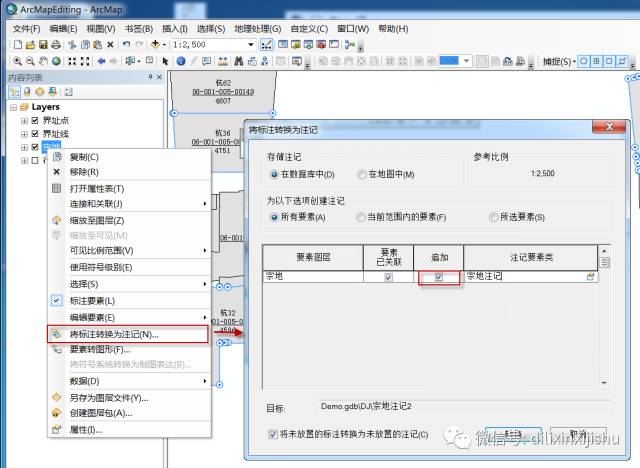Open the map scale 1:2,500 dropdown
Viewport: 640px width, 468px height.
[x=251, y=44]
